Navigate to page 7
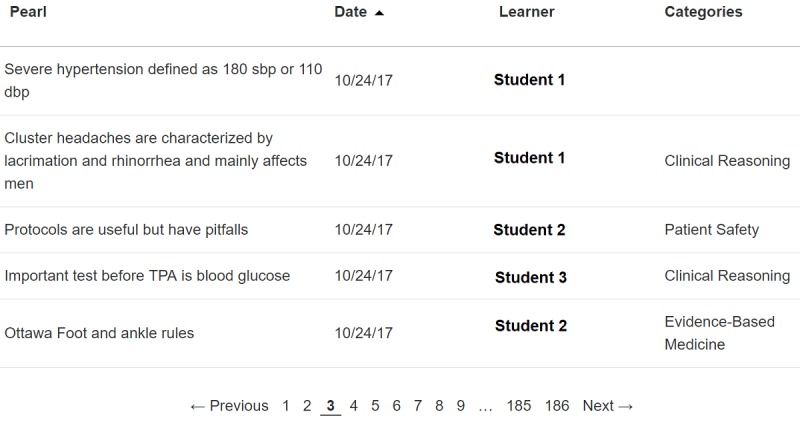Screen dimensions: 800x426 pyautogui.click(x=418, y=406)
